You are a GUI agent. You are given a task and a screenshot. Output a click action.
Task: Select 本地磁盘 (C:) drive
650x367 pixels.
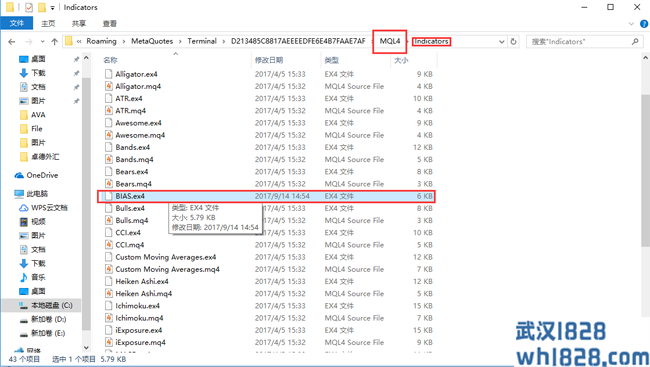coord(51,306)
